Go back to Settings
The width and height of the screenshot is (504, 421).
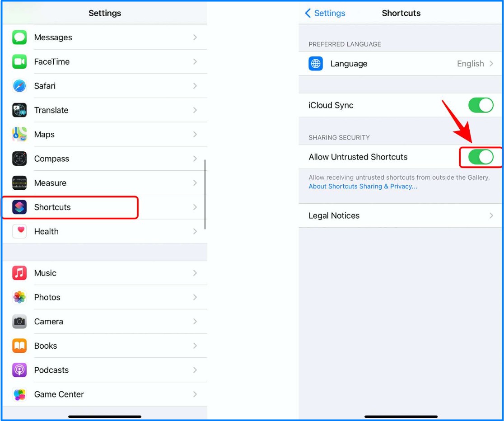coord(325,13)
